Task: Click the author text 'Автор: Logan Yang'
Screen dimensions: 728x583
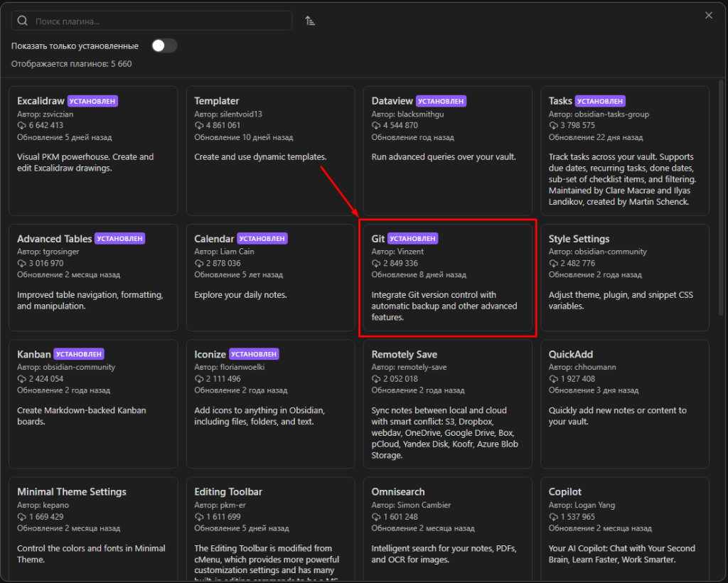Action: [582, 505]
